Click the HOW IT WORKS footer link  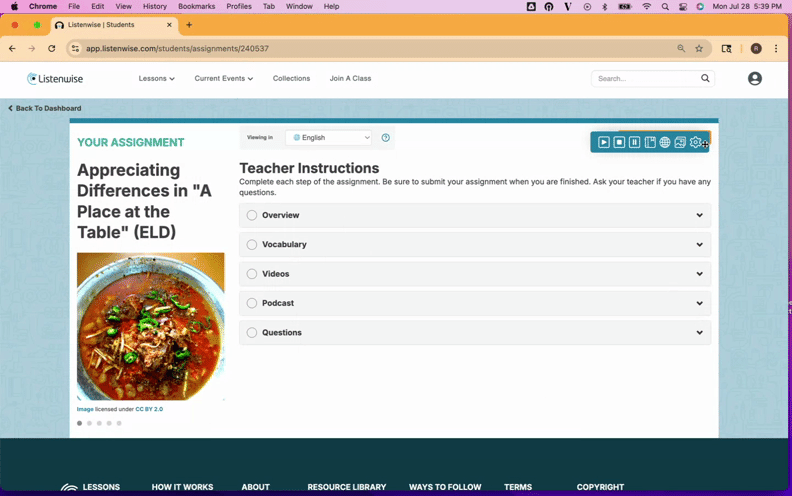[182, 487]
